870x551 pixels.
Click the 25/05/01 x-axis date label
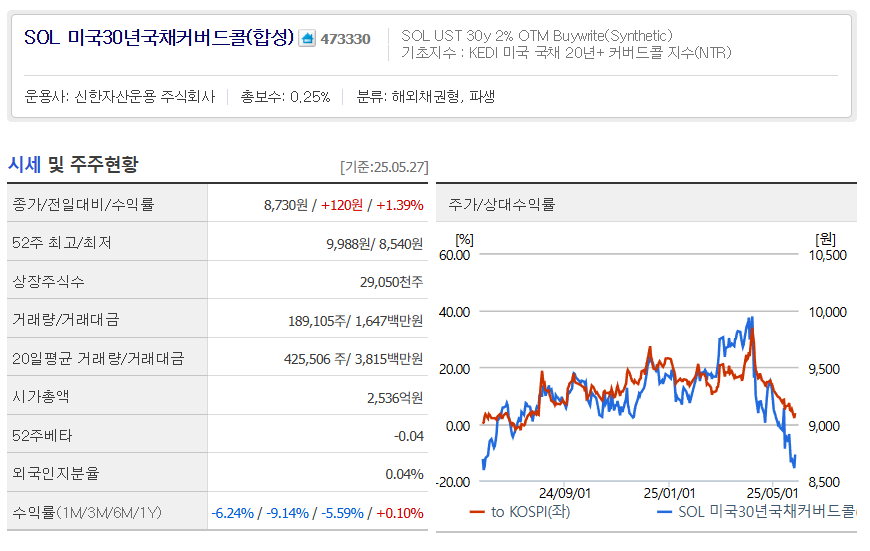pos(772,493)
